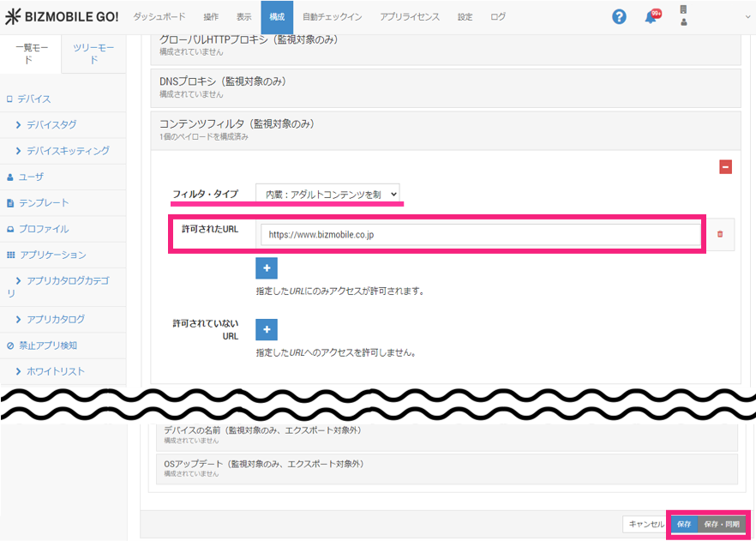The height and width of the screenshot is (541, 756).
Task: Open プロファイル in the sidebar
Action: coord(44,229)
